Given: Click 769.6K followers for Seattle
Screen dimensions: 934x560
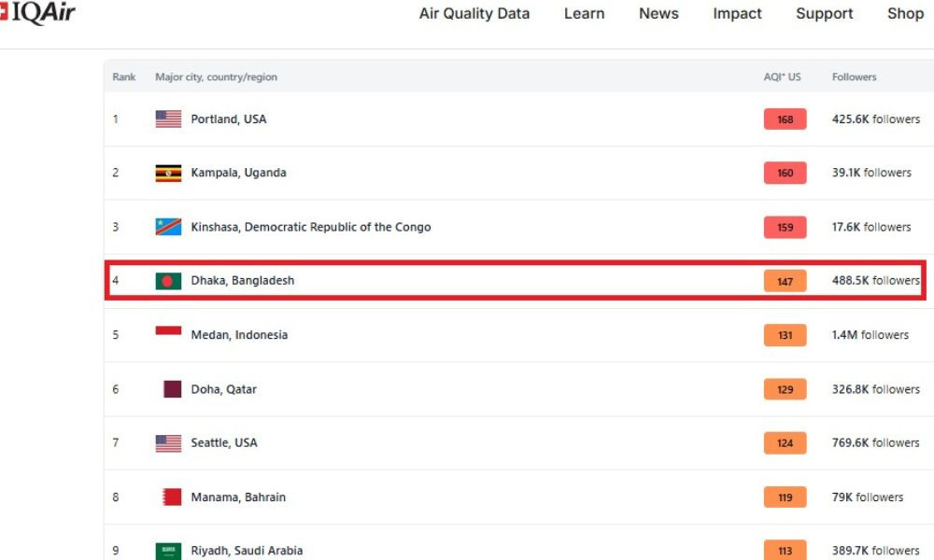Looking at the screenshot, I should click(876, 442).
